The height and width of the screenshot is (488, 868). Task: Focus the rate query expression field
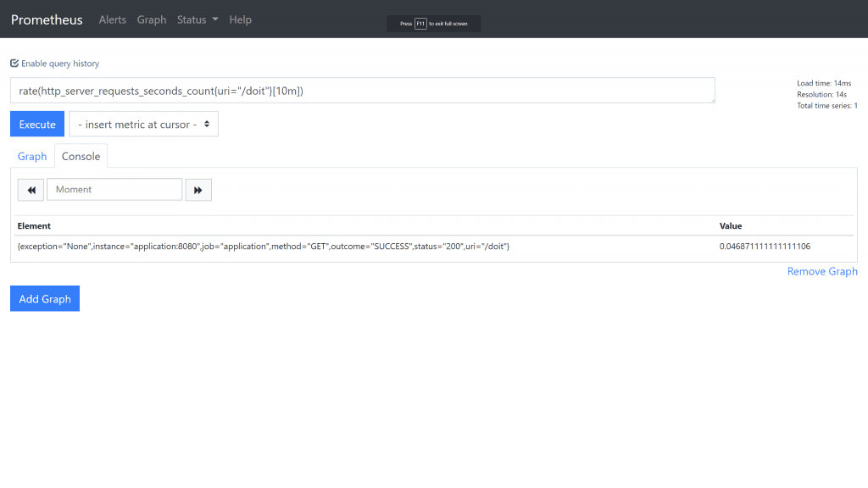click(x=362, y=91)
